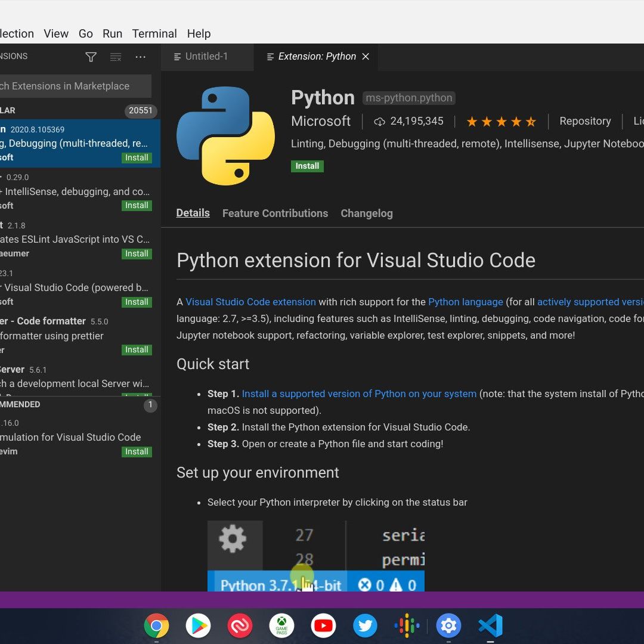
Task: Open the Repository link
Action: [584, 121]
